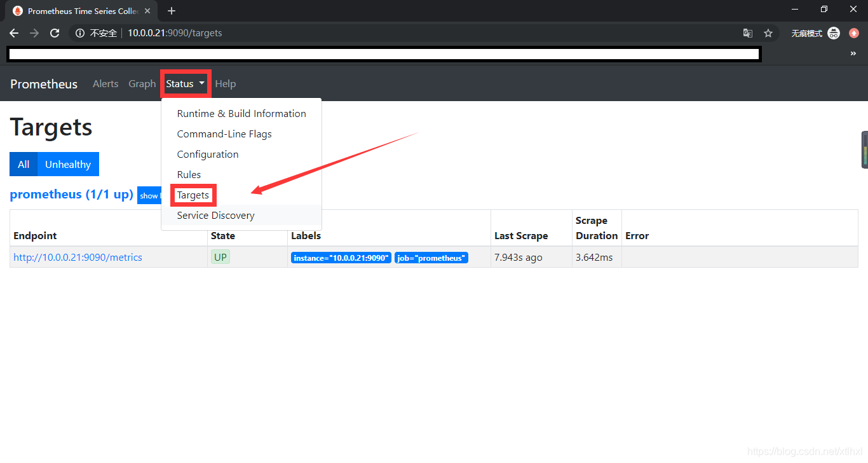Open the site info icon beside 不安全
Screen dimensions: 868x463
click(80, 33)
